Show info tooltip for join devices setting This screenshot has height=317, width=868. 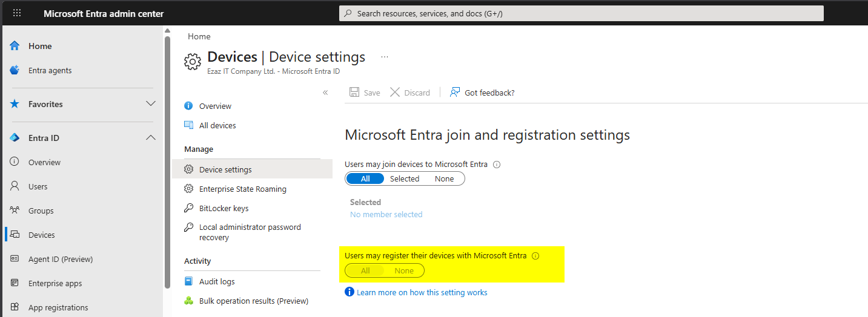[x=497, y=164]
